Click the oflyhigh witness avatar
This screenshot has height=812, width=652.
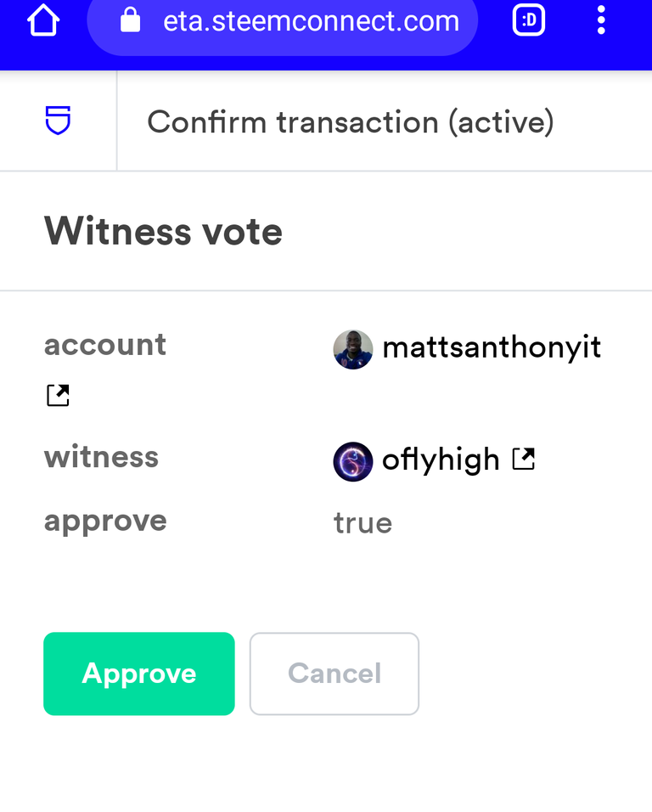[x=353, y=461]
